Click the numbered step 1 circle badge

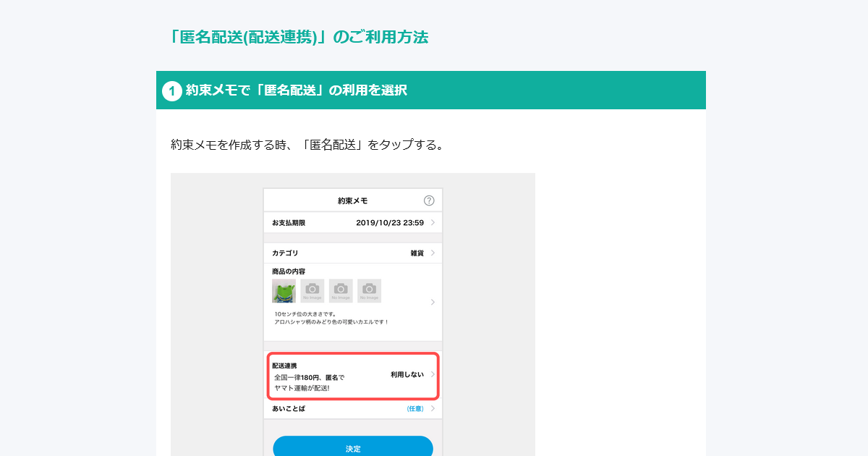coord(171,90)
